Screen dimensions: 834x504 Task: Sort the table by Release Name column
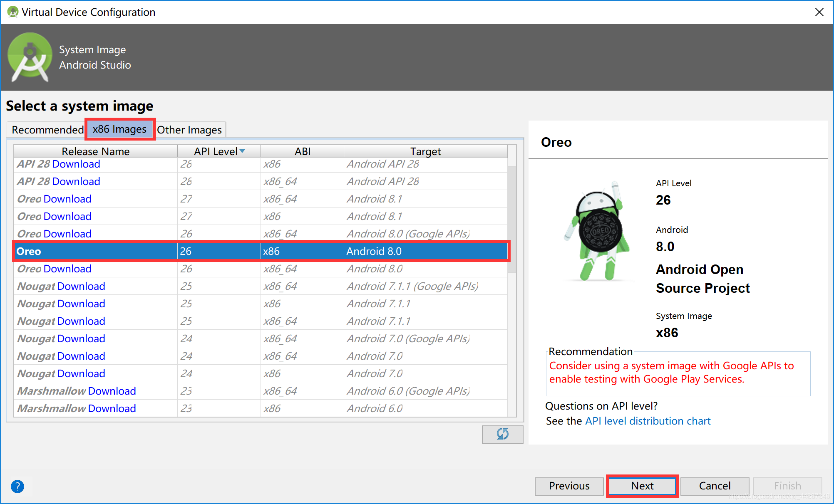(95, 151)
